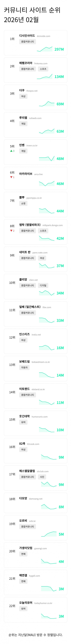The width and height of the screenshot is (71, 644).
Task: Select the 자동차 tag under 보배드림
Action: [24, 367]
